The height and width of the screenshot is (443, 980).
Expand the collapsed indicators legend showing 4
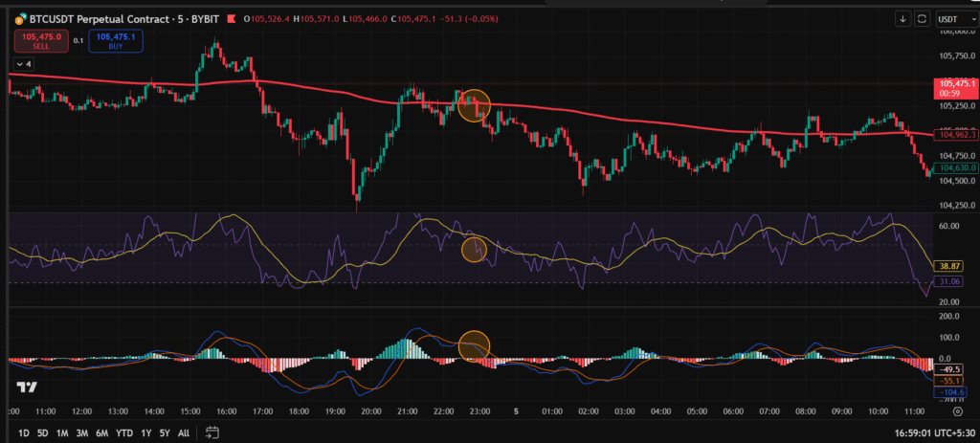coord(24,64)
